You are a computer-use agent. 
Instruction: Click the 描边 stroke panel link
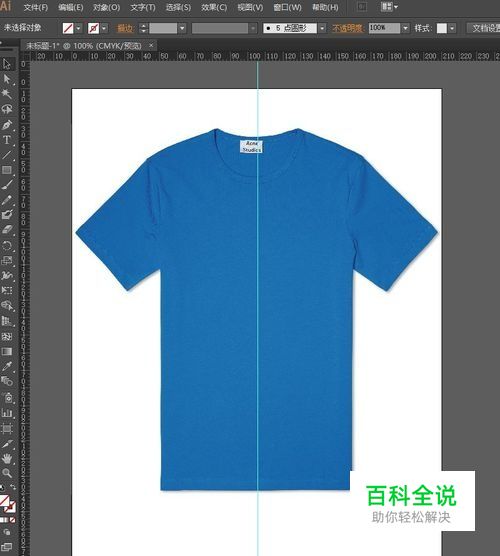tap(125, 28)
